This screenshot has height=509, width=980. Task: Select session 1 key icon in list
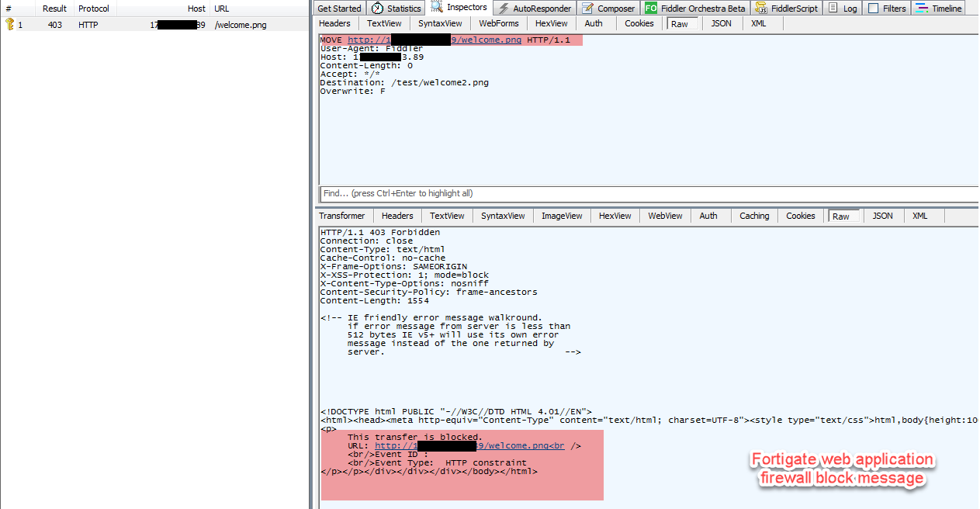pos(10,25)
